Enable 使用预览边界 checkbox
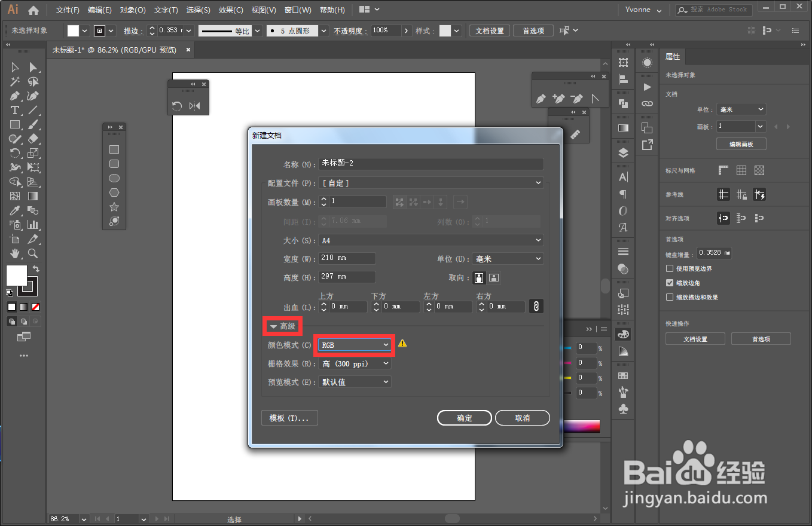 (x=670, y=269)
